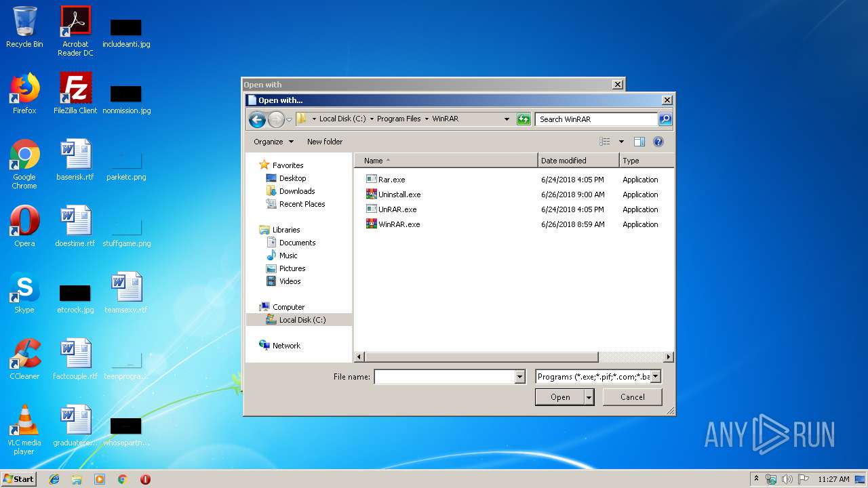Select baserisk.rtf document icon
The image size is (868, 488).
(75, 160)
